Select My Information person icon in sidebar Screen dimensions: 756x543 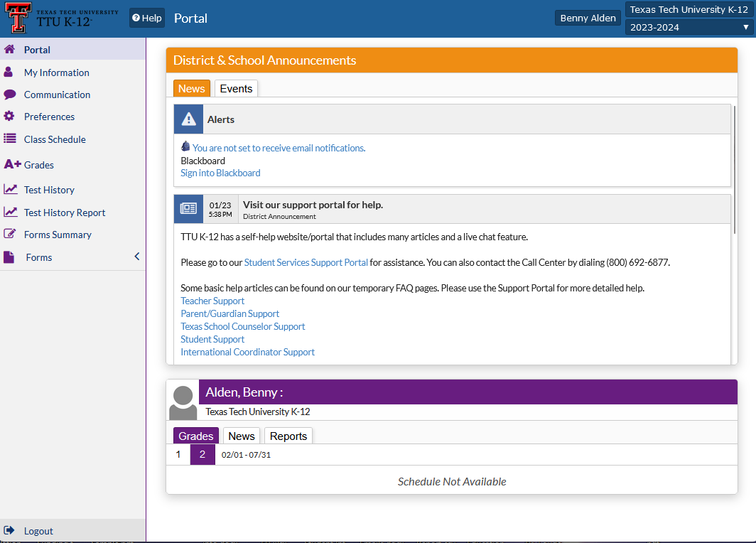tap(9, 72)
